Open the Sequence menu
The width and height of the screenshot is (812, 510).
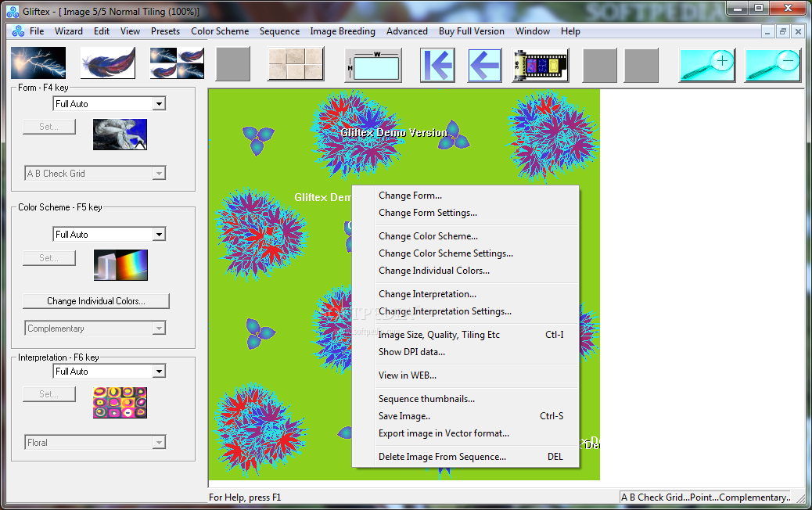tap(279, 31)
